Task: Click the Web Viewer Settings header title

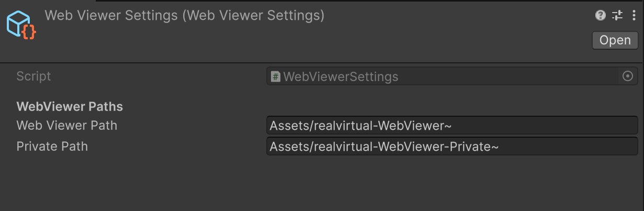Action: 184,16
